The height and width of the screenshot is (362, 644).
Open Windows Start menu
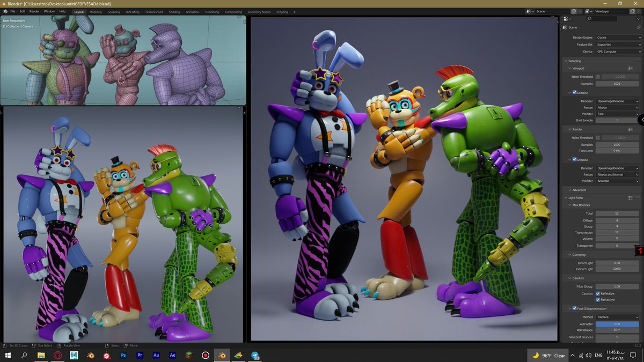pos(9,355)
